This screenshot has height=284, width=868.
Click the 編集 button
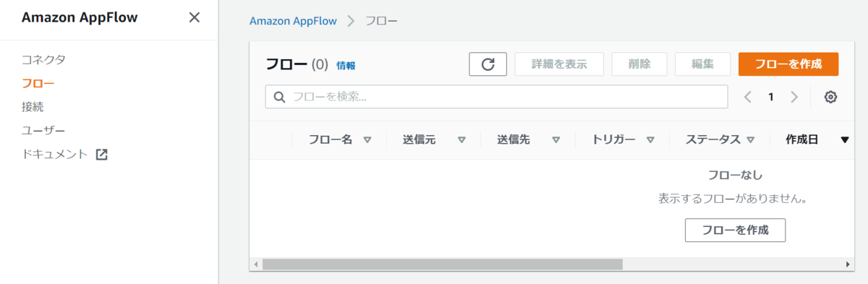tap(702, 64)
